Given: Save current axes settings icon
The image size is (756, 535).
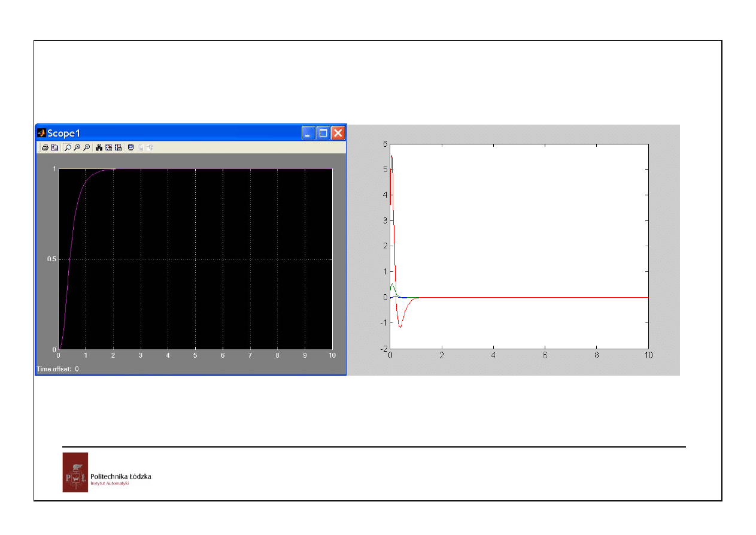Looking at the screenshot, I should click(109, 147).
